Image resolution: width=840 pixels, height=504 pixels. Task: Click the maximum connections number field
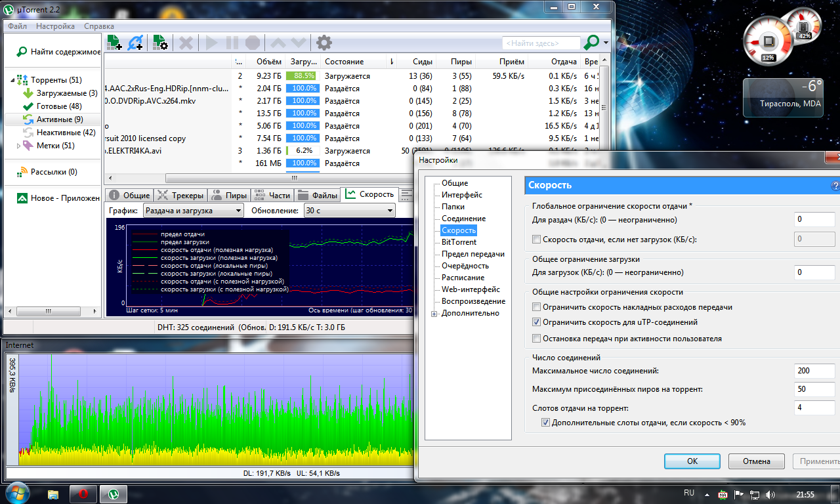(814, 371)
